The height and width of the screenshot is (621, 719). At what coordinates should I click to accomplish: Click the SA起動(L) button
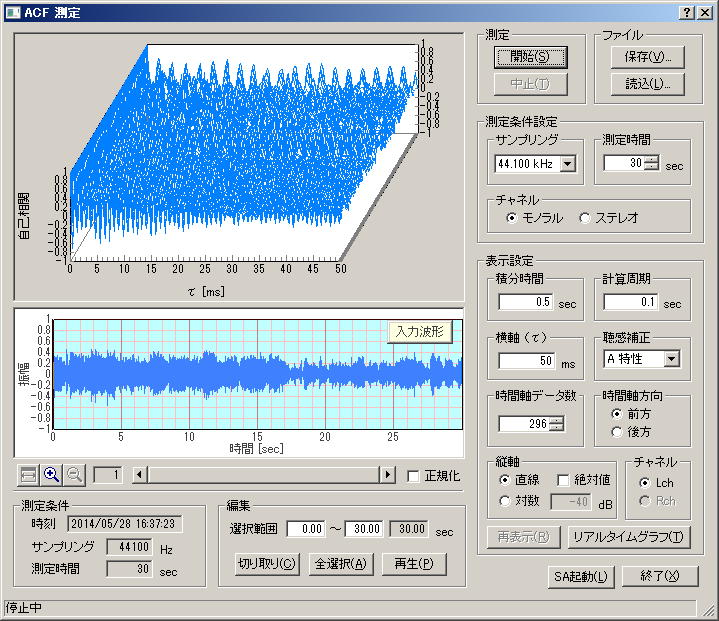581,577
